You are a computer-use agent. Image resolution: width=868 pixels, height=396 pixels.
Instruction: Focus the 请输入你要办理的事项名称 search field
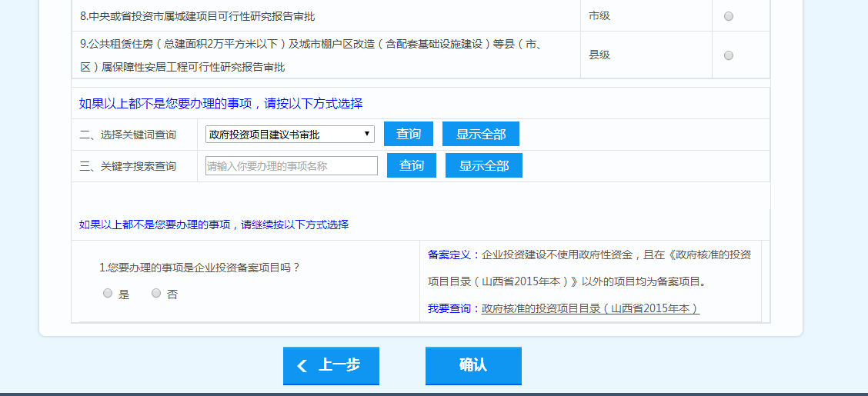(x=291, y=166)
